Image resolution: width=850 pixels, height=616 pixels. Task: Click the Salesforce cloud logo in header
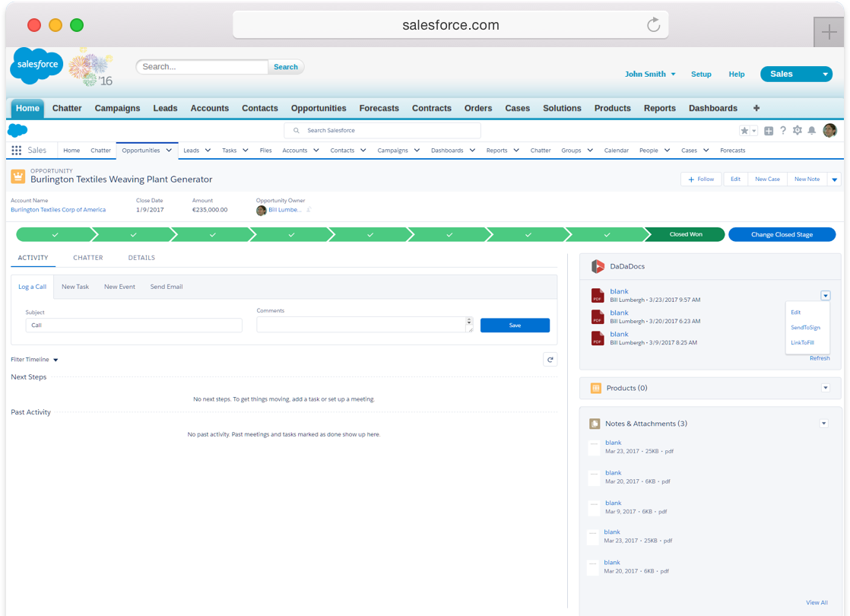(x=36, y=65)
